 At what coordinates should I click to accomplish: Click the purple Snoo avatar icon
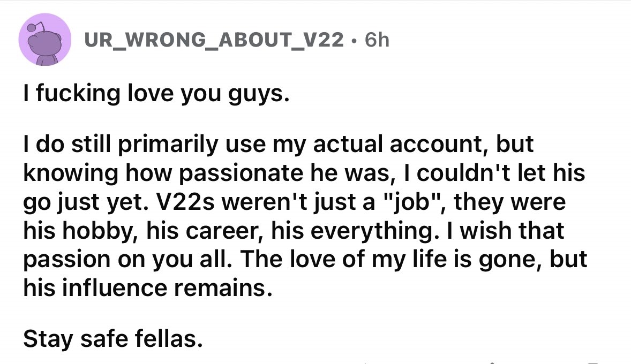[x=45, y=40]
